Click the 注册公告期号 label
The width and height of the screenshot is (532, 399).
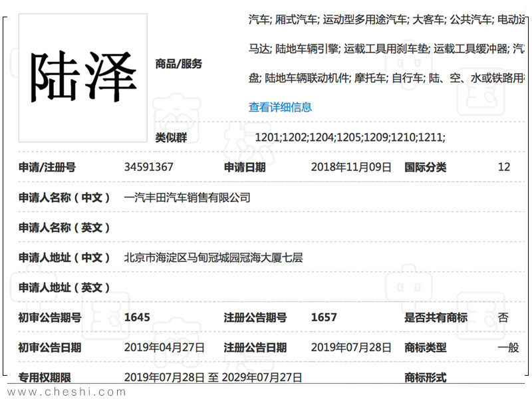tap(255, 318)
